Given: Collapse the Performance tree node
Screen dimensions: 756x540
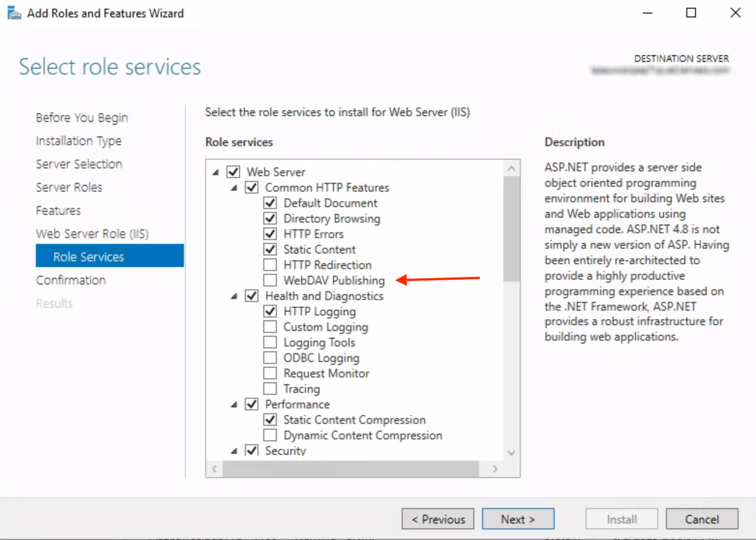Looking at the screenshot, I should 233,404.
